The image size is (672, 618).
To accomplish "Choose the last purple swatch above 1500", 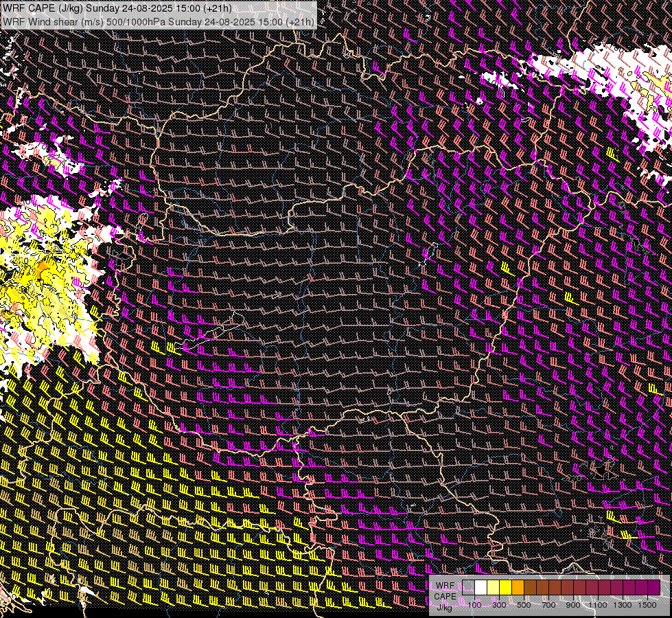I will tap(654, 587).
